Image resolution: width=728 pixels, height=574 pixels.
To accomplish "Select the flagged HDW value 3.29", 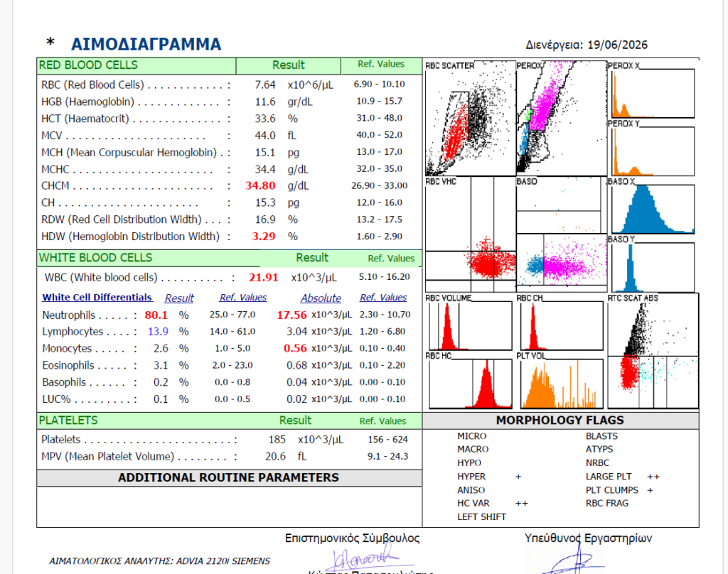I will tap(264, 237).
